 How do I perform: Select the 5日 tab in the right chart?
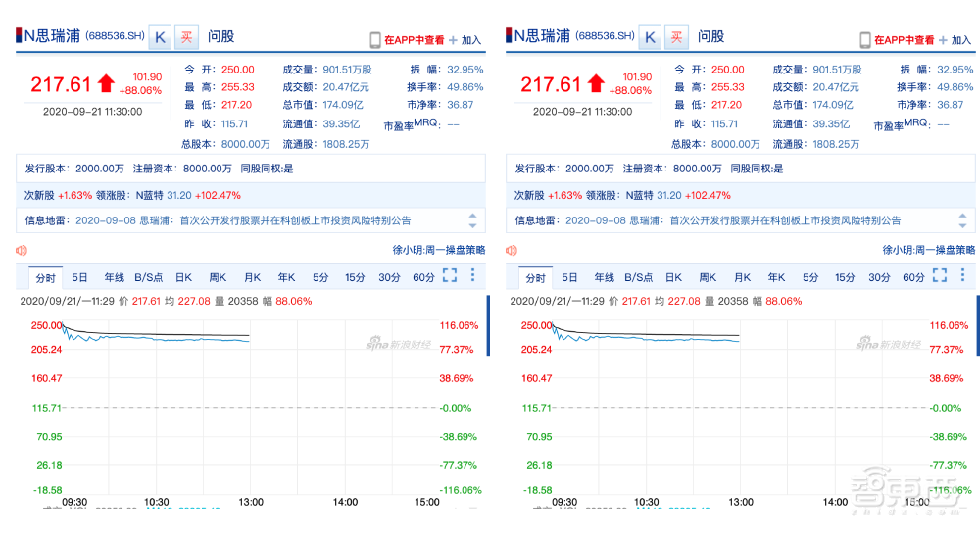569,278
